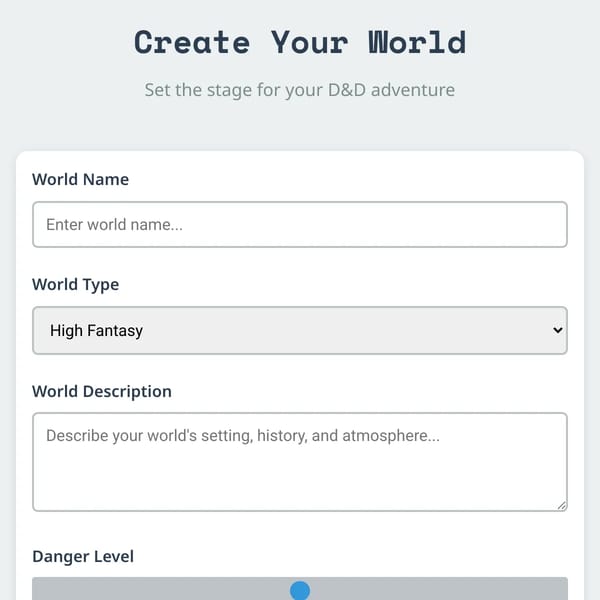Click the "Enter world name..." placeholder text
The height and width of the screenshot is (600, 600).
point(114,225)
